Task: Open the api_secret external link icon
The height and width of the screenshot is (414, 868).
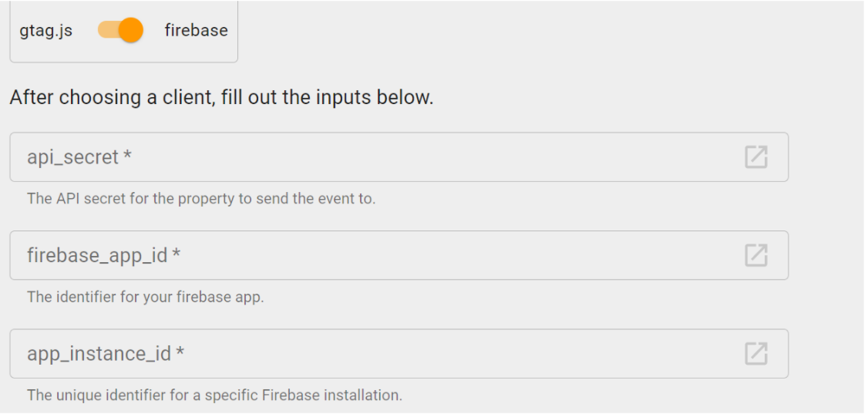Action: (755, 157)
